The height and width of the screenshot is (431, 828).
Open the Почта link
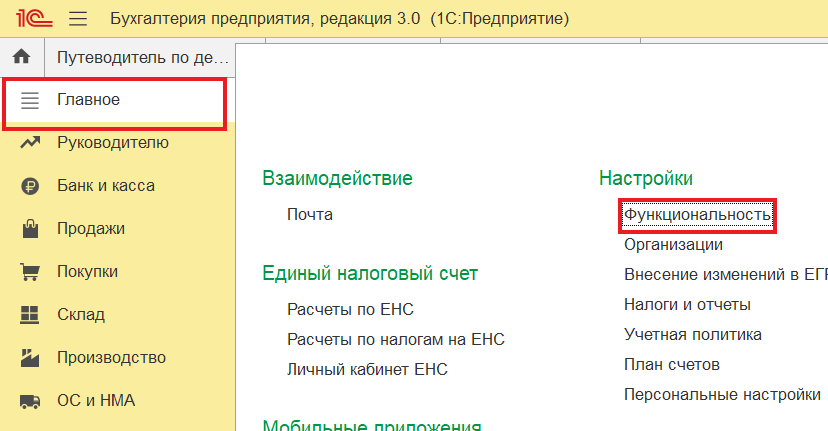[x=310, y=214]
